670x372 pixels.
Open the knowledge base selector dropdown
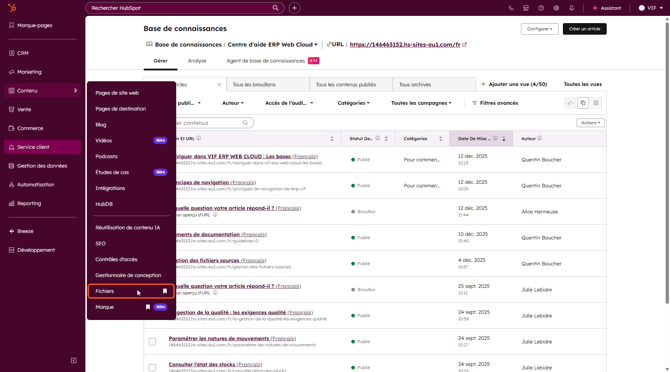(273, 44)
